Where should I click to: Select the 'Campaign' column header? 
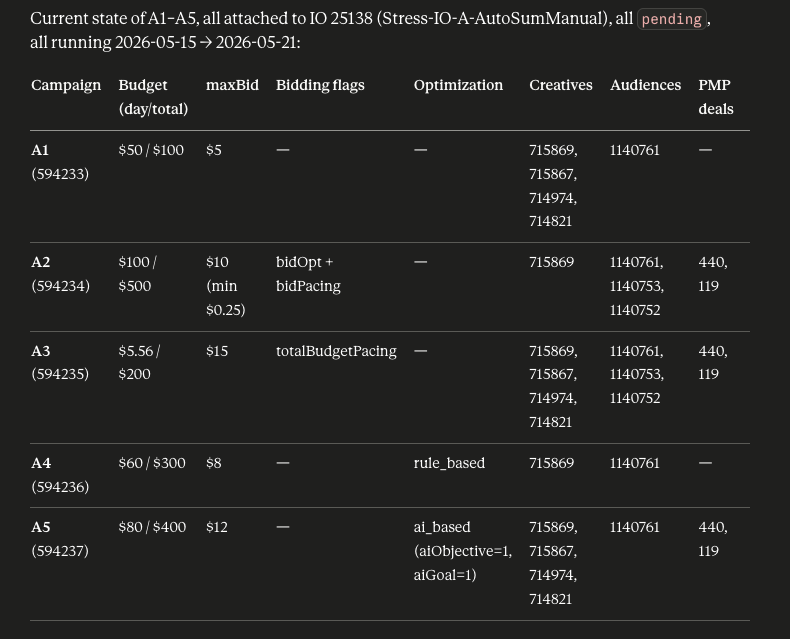66,85
